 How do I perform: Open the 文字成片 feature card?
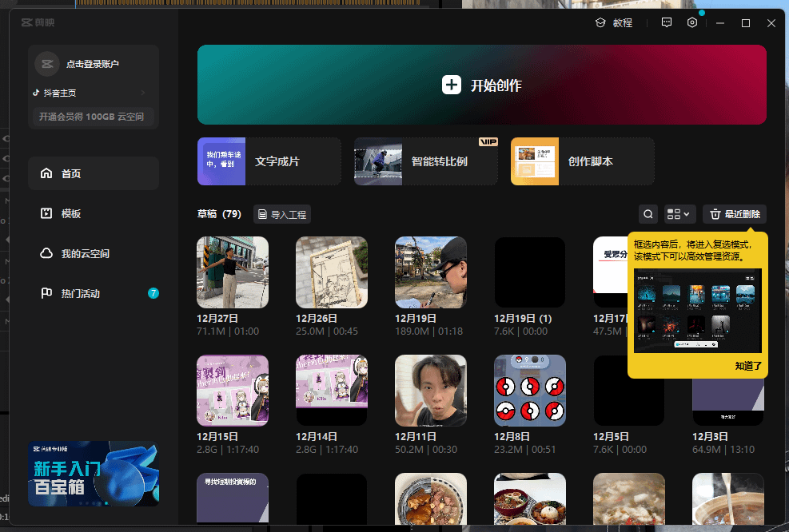click(269, 161)
